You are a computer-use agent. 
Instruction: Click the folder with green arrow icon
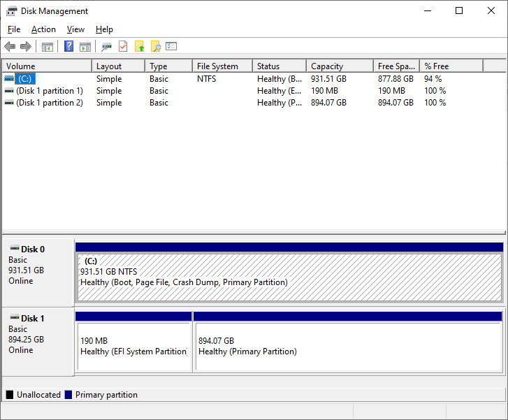click(x=139, y=46)
